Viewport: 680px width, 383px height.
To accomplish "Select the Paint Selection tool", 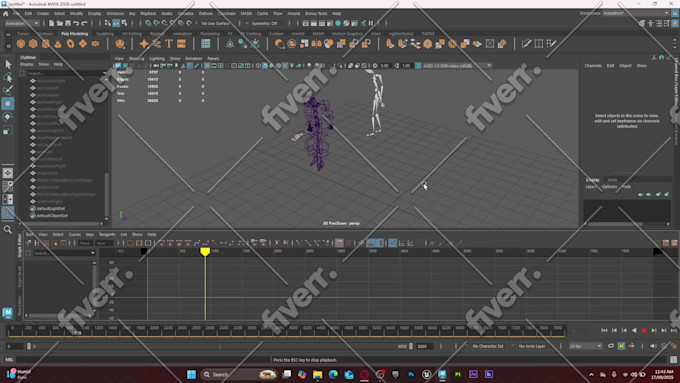I will tap(8, 90).
